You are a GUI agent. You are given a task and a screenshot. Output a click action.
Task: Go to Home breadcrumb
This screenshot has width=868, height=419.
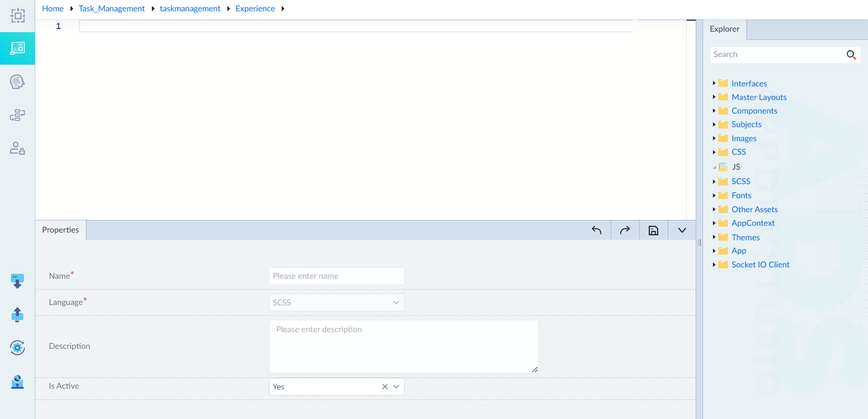53,9
